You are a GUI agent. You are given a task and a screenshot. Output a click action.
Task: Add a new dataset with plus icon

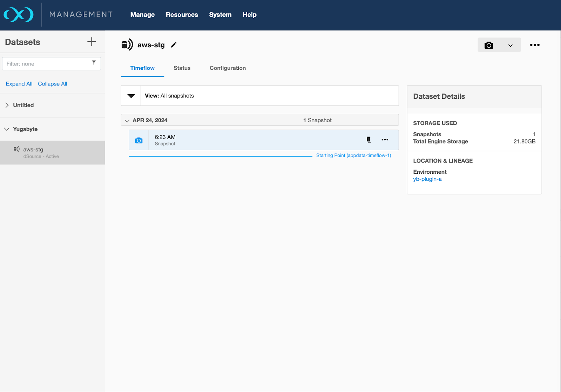tap(92, 42)
